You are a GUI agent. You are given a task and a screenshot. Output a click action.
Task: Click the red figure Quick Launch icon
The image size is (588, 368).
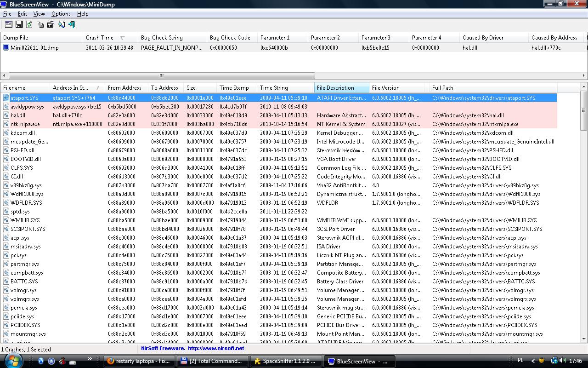[62, 361]
